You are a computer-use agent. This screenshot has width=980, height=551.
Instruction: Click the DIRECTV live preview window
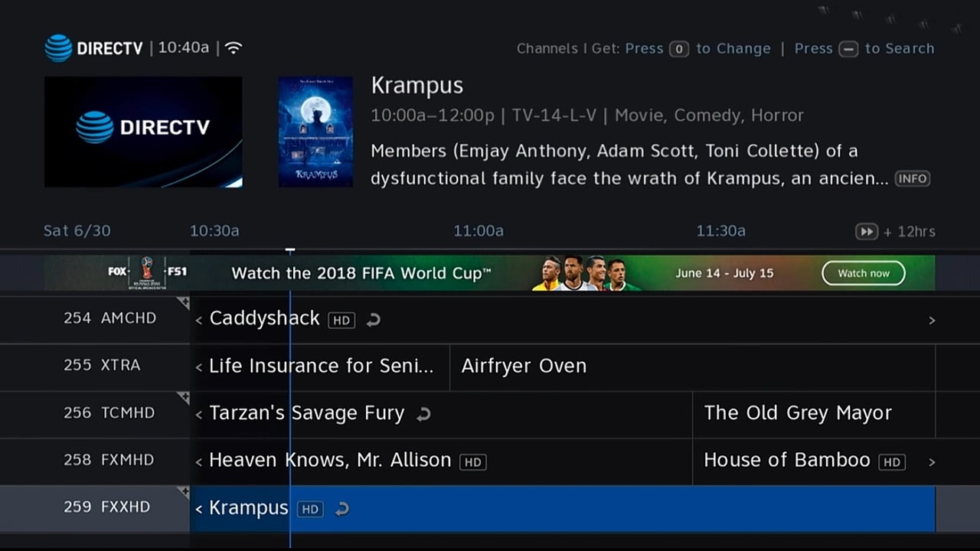coord(143,132)
